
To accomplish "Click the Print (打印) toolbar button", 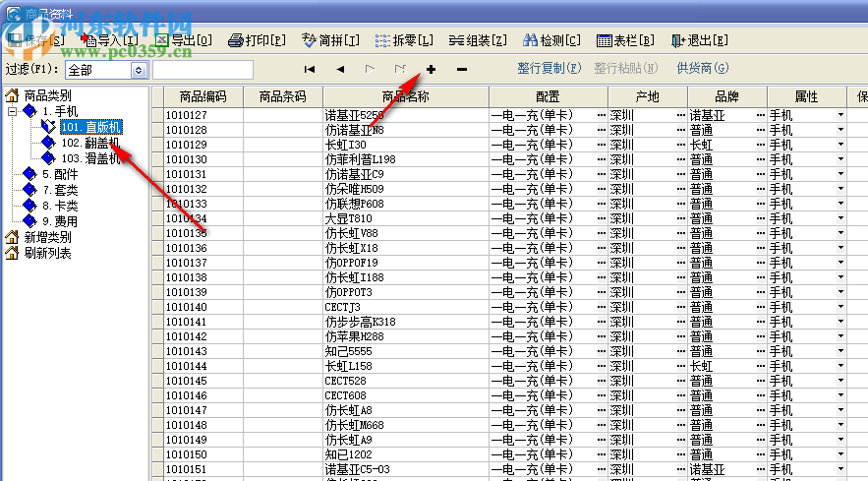I will pos(258,40).
